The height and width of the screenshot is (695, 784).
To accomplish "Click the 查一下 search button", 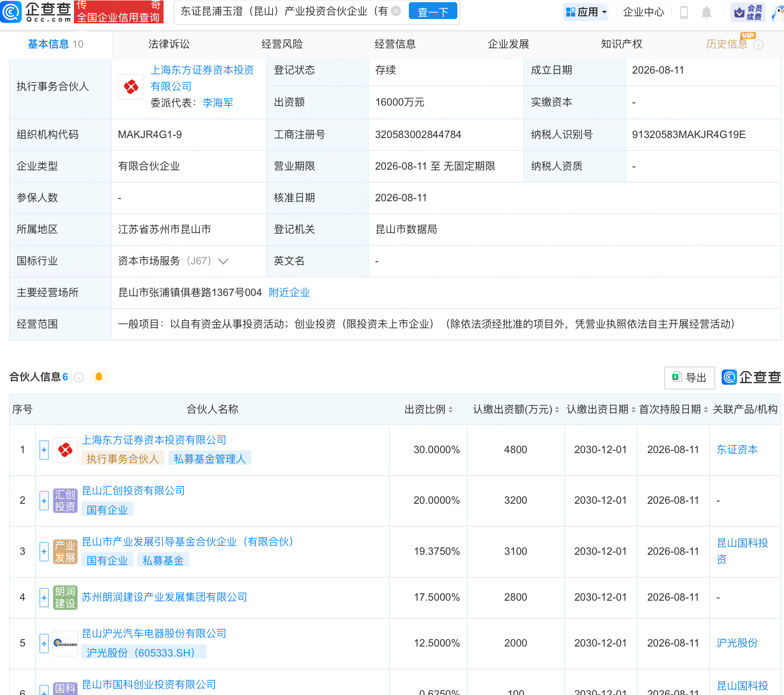I will pyautogui.click(x=433, y=12).
